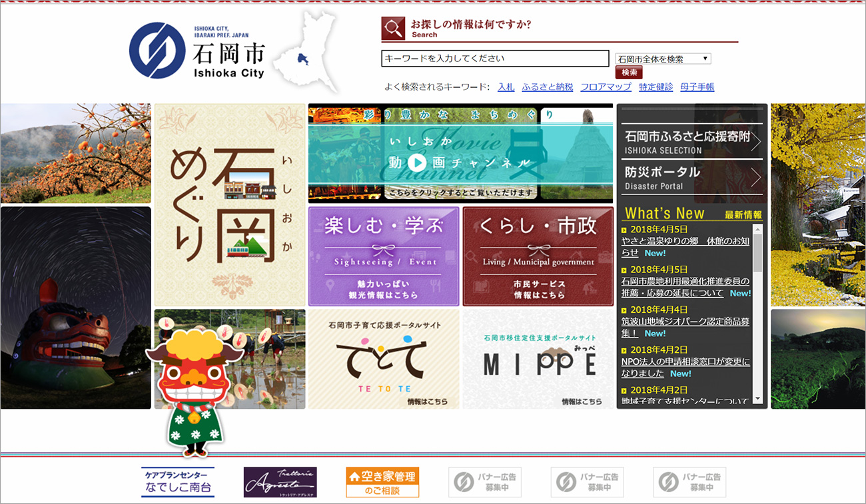Open the 筑波山地域ジオパーク認定商品募集 news link
The height and width of the screenshot is (504, 866).
tap(685, 327)
